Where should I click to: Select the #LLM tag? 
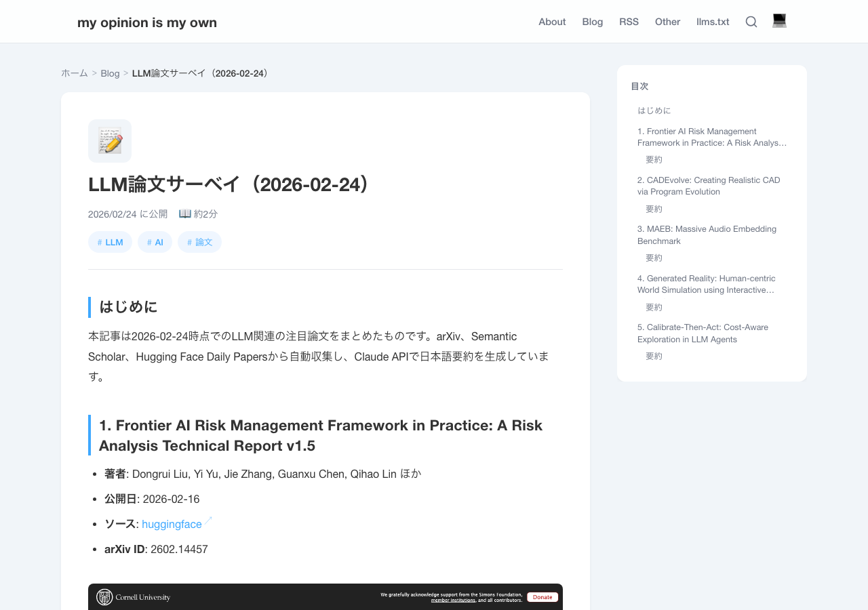tap(110, 241)
